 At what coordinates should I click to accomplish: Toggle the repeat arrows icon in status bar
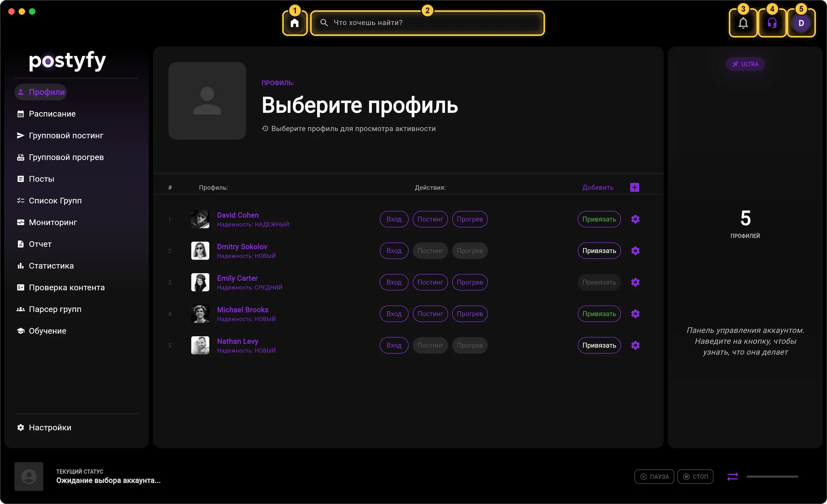tap(733, 477)
